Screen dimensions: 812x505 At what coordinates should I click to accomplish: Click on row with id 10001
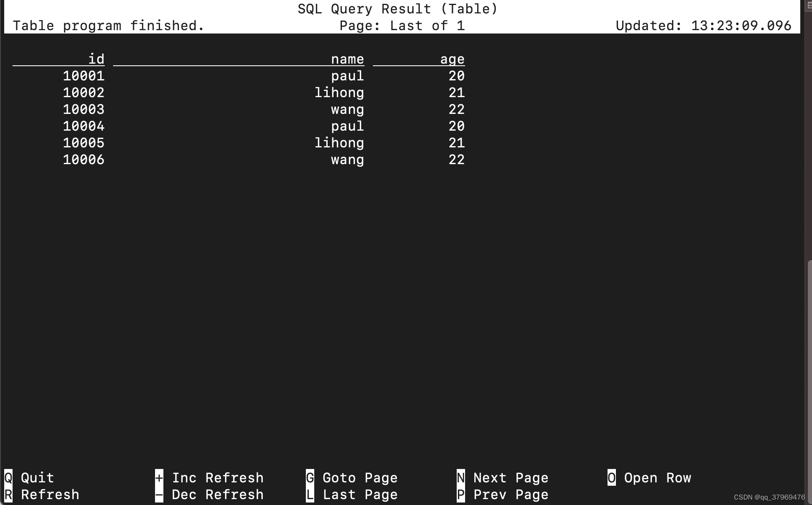(233, 75)
